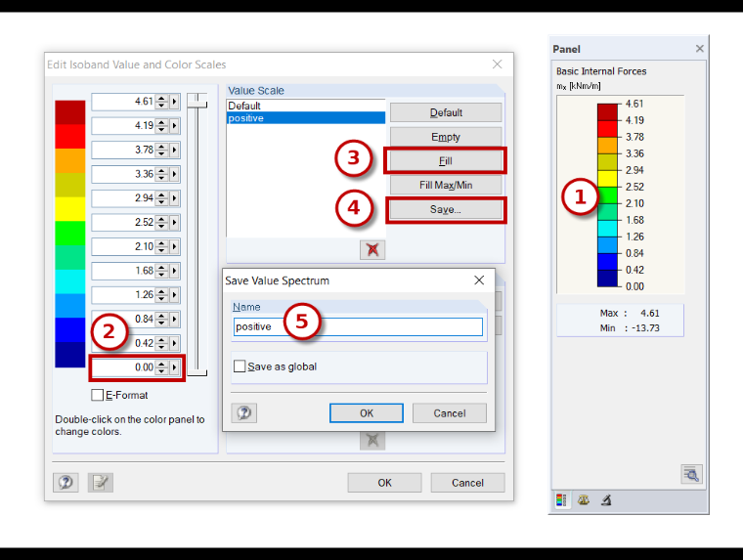
Task: Close the Save Value Spectrum dialog
Action: point(479,280)
